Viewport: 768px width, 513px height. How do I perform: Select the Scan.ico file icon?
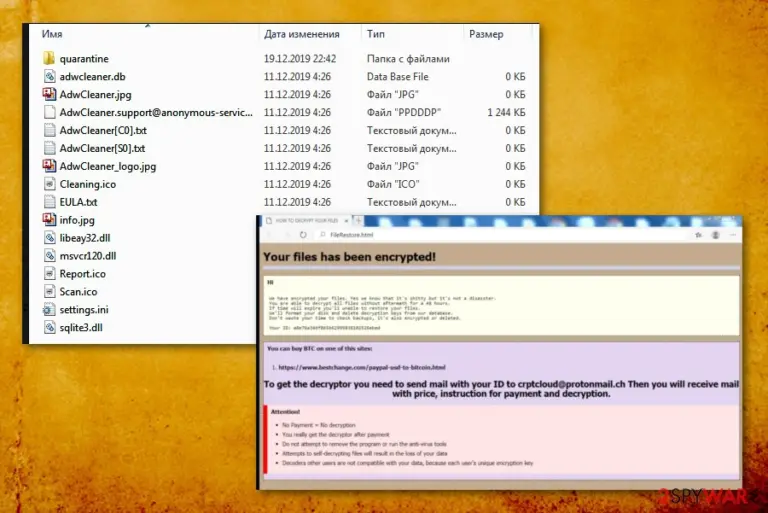49,292
